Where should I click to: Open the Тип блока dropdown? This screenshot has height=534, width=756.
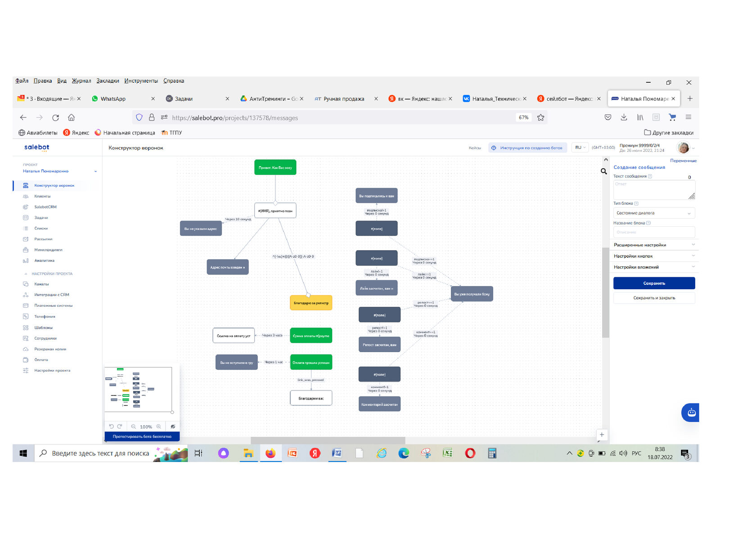click(653, 213)
